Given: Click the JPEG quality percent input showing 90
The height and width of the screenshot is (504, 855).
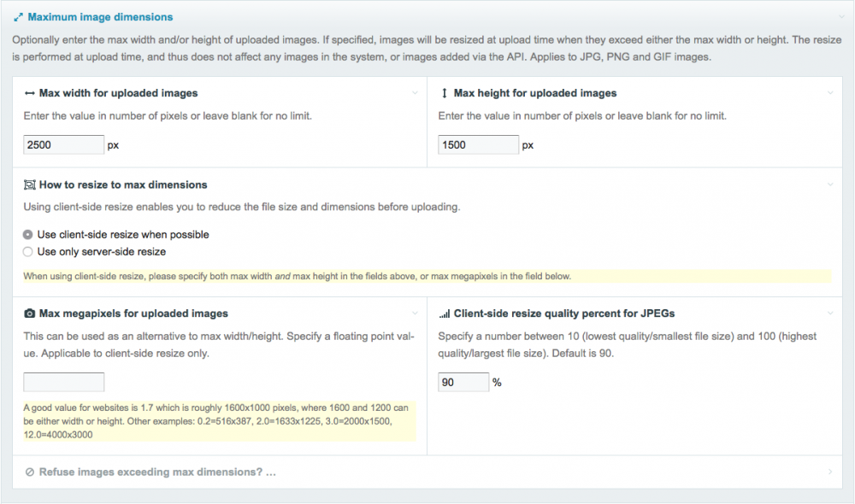Looking at the screenshot, I should (463, 382).
